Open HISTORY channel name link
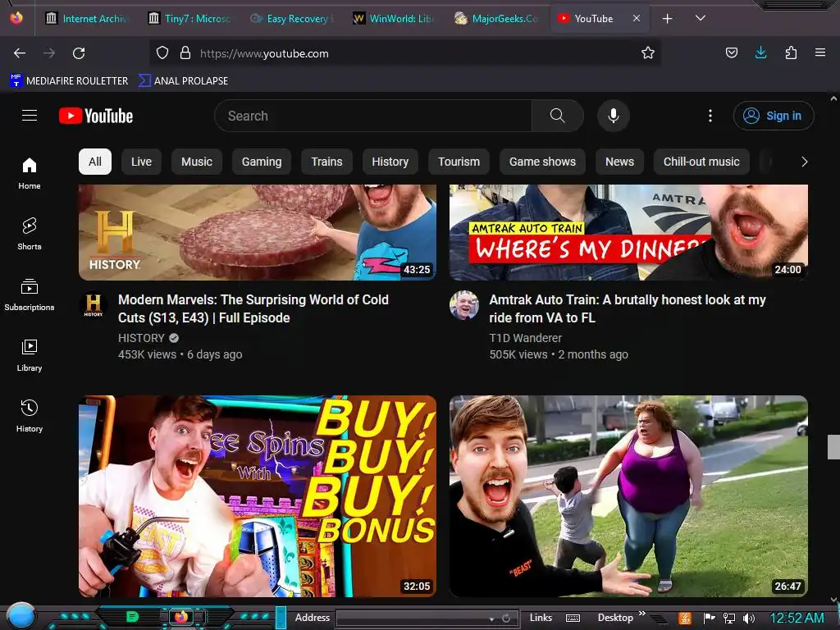Viewport: 840px width, 630px height. [141, 338]
